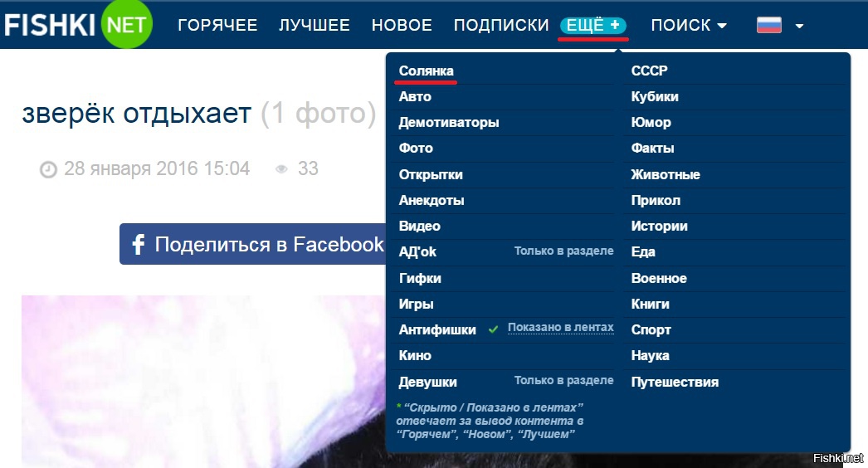Click the Facebook share icon

pyautogui.click(x=139, y=244)
